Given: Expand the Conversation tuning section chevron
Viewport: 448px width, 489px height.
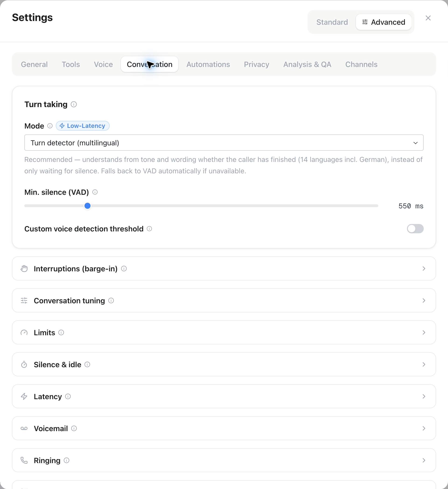Looking at the screenshot, I should tap(424, 300).
